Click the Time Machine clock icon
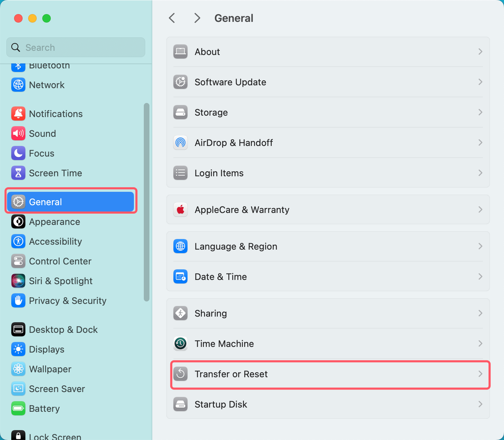The image size is (504, 440). (180, 343)
